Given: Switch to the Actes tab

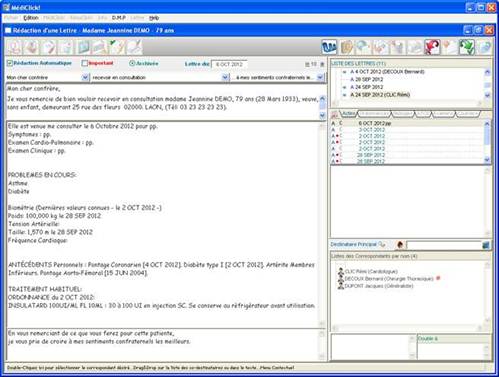Looking at the screenshot, I should point(349,114).
